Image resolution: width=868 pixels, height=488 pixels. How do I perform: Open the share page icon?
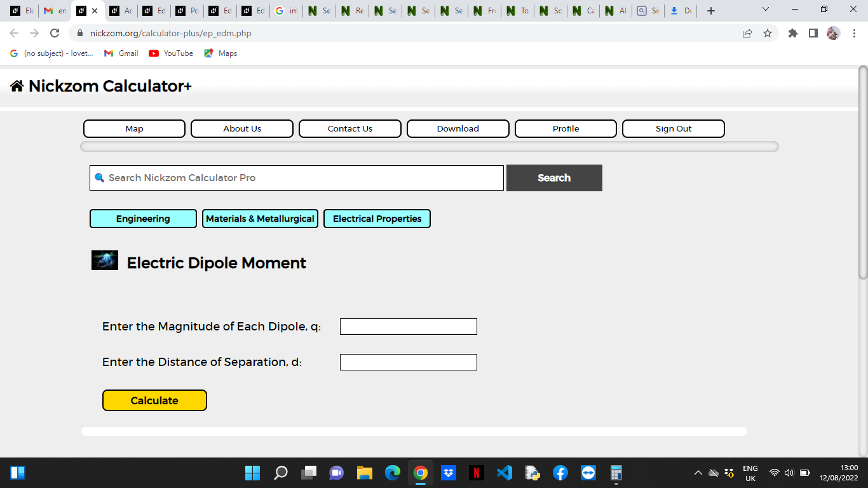pos(747,33)
